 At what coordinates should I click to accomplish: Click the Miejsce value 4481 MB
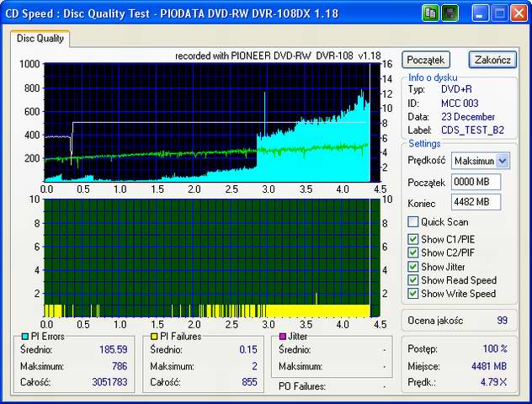tap(489, 366)
